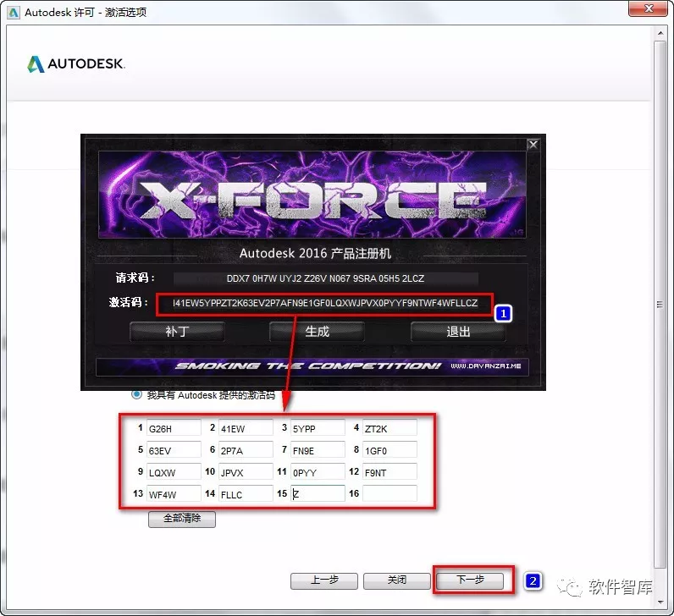Viewport: 674px width, 616px height.
Task: Click the 'WWW.DAYANZAI.ME' text in the footer
Action: (486, 366)
